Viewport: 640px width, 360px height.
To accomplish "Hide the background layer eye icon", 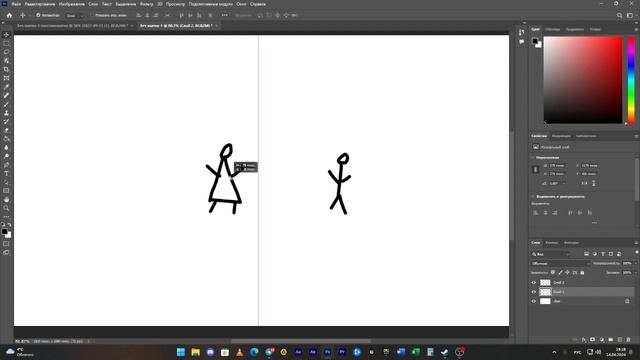I will click(534, 301).
